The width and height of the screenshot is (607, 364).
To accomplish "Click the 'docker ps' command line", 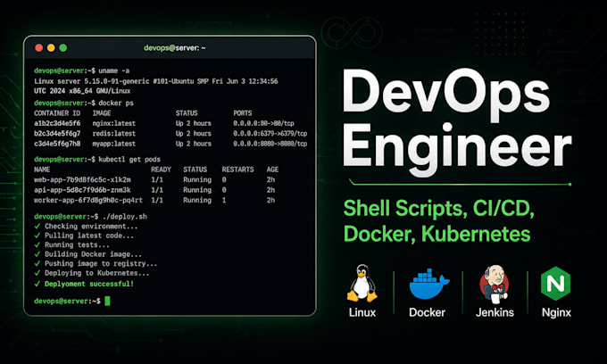I will (x=84, y=103).
